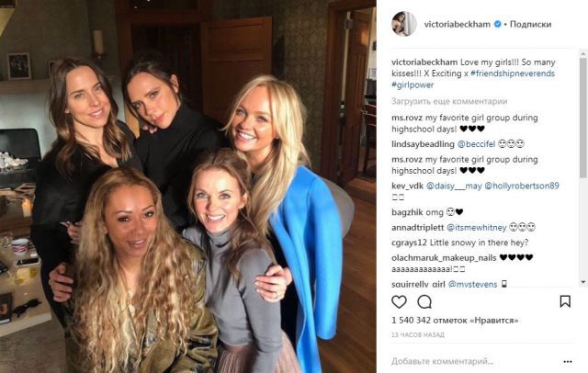
Task: Like the post with the heart icon
Action: 399,301
